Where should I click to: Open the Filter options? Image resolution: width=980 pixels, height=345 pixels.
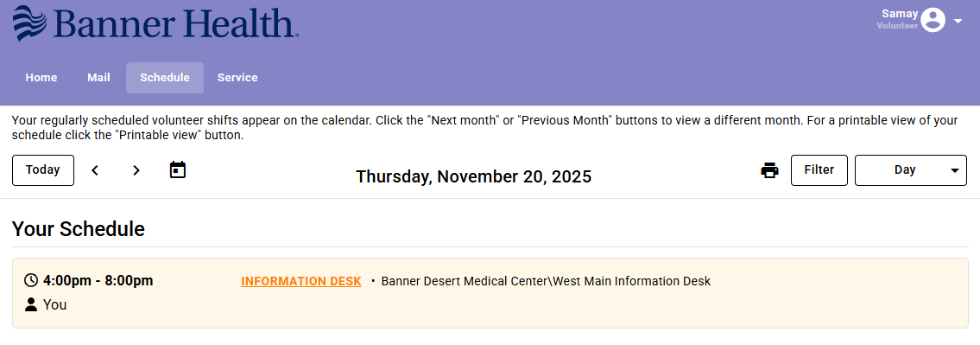[819, 170]
